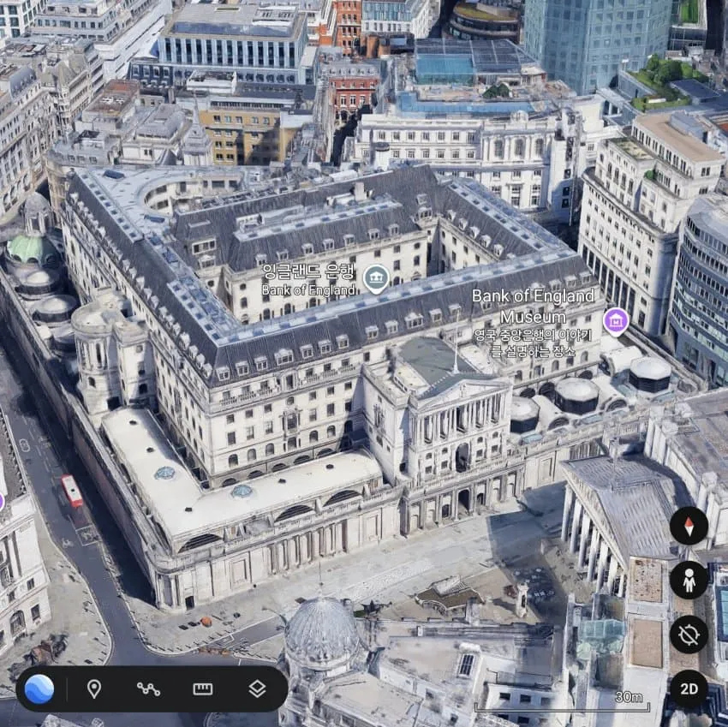
Task: Open the map layers panel
Action: pyautogui.click(x=257, y=689)
